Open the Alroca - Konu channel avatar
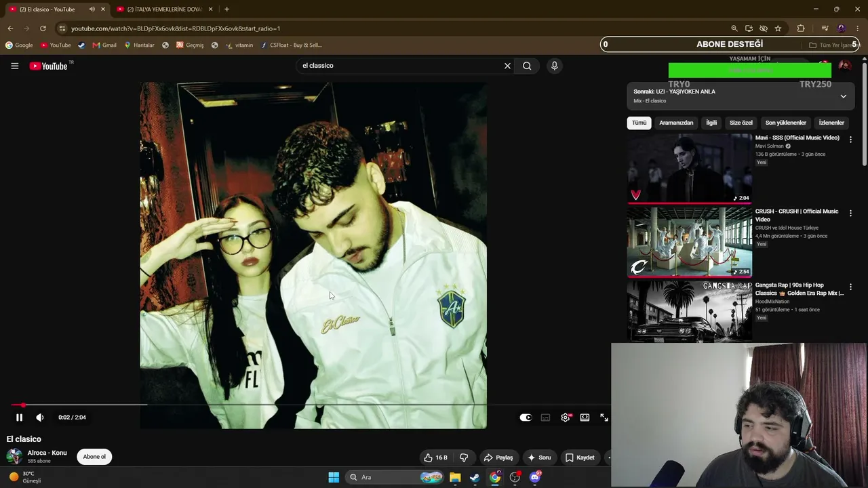Screen dimensions: 868x488 tap(14, 456)
